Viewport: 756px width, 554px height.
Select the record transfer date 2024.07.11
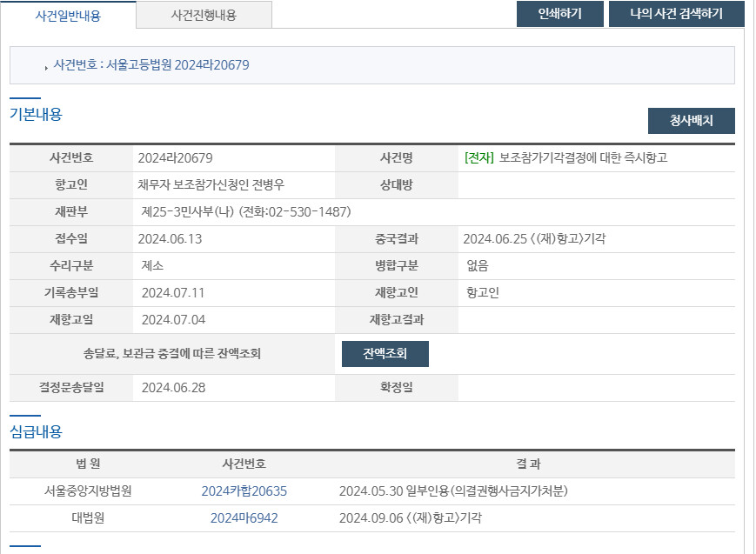tap(173, 293)
